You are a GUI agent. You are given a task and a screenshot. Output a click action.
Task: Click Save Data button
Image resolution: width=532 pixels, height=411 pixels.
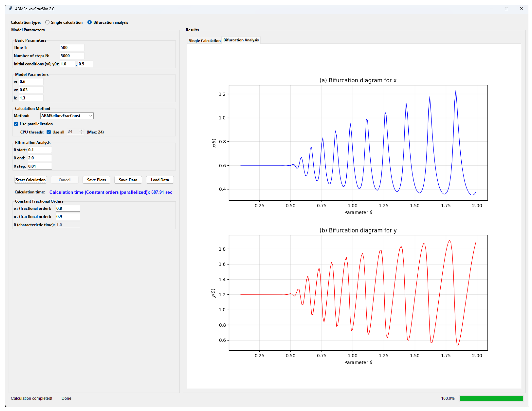click(128, 180)
